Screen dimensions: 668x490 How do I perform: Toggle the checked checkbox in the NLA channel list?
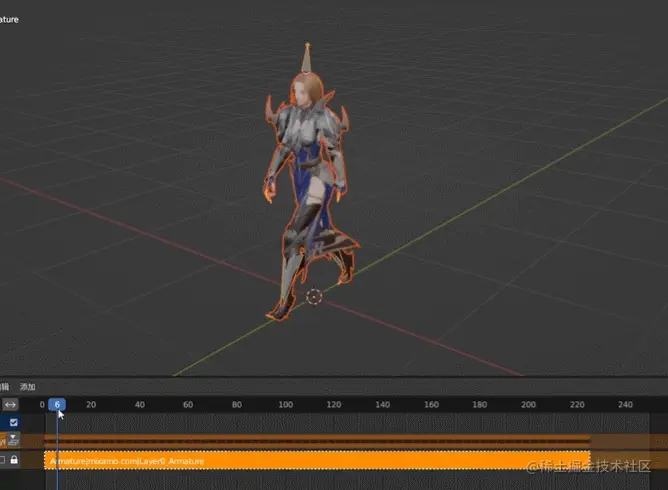point(14,422)
